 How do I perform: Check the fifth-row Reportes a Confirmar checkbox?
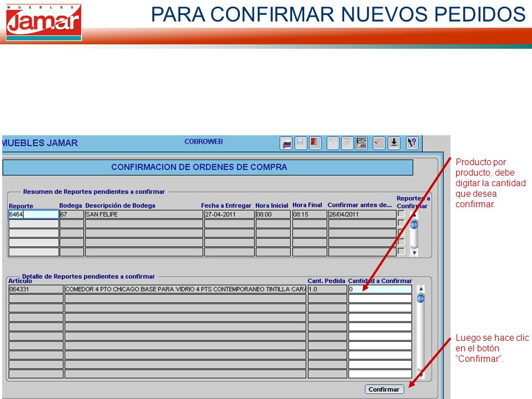click(401, 252)
